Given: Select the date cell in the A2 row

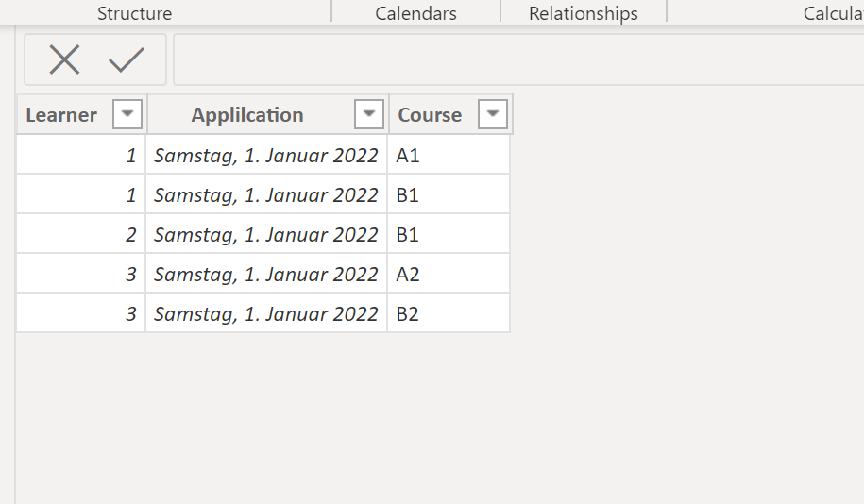Looking at the screenshot, I should point(266,274).
